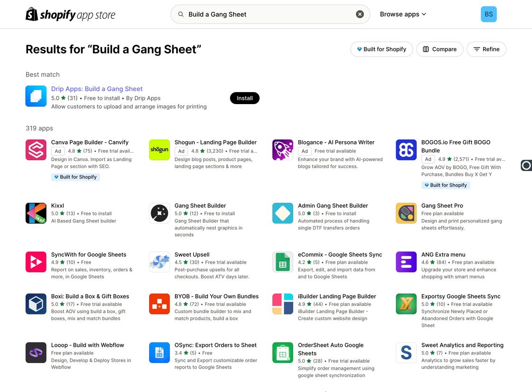Open BOGOS.io Free Gift BOGO Bundle title
The height and width of the screenshot is (392, 532).
[456, 146]
